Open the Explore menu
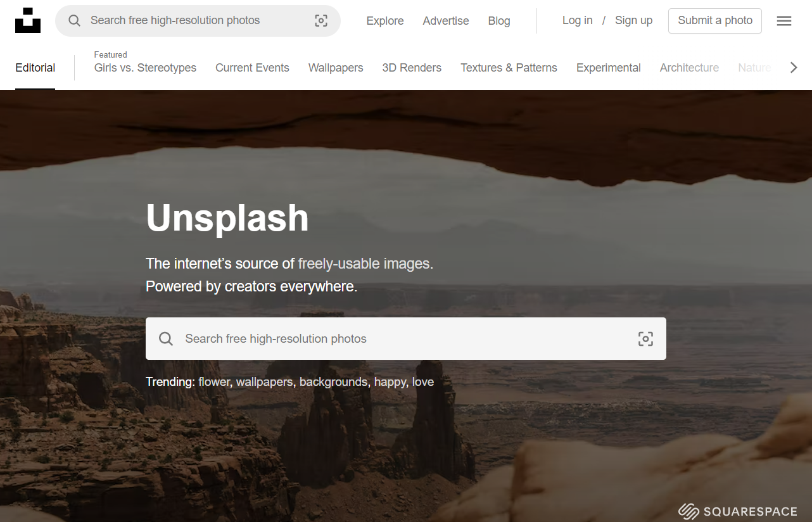 coord(385,21)
